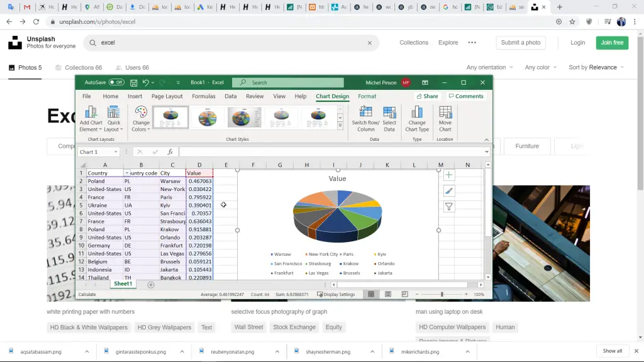The height and width of the screenshot is (362, 644).
Task: Click the zoom out minus button
Action: (x=417, y=294)
